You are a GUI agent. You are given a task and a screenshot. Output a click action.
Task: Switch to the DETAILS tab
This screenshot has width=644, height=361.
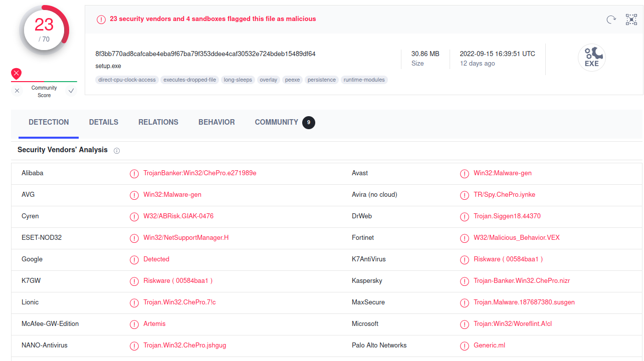click(103, 122)
